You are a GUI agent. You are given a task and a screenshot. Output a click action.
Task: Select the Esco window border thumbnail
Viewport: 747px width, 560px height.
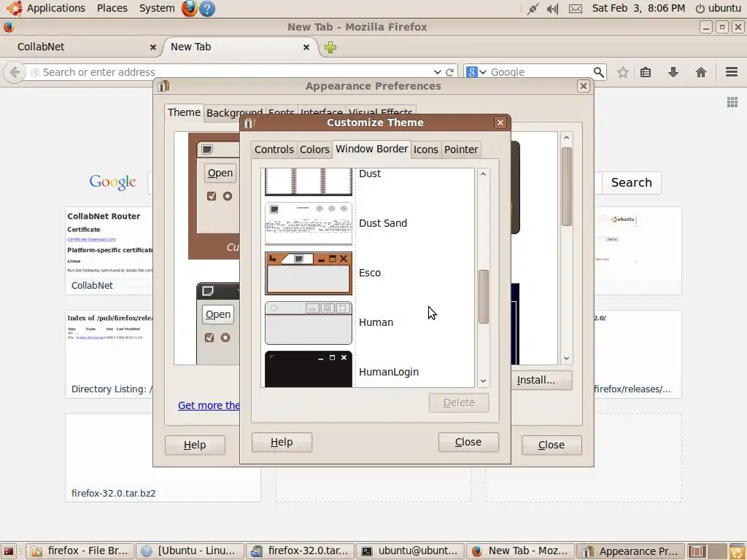(x=309, y=273)
